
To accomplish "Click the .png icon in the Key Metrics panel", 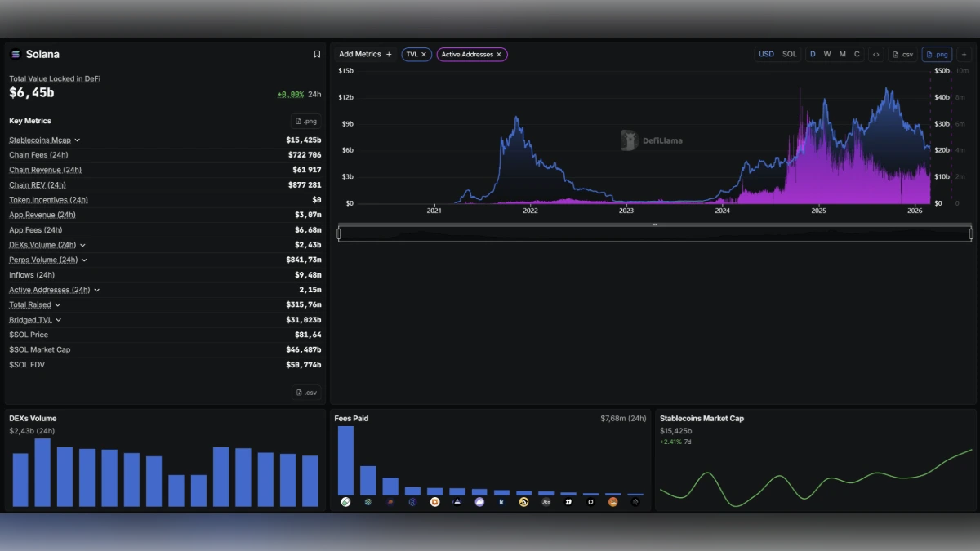I will [x=306, y=120].
